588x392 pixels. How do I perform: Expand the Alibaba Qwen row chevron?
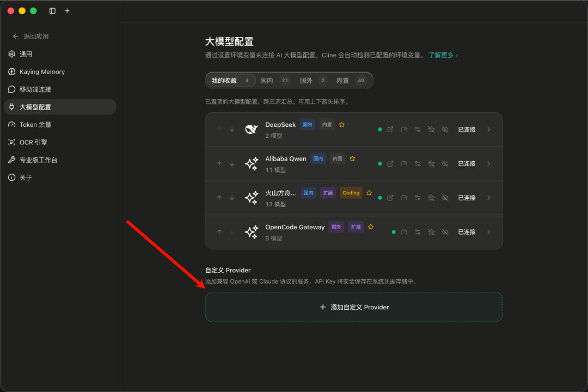(488, 163)
